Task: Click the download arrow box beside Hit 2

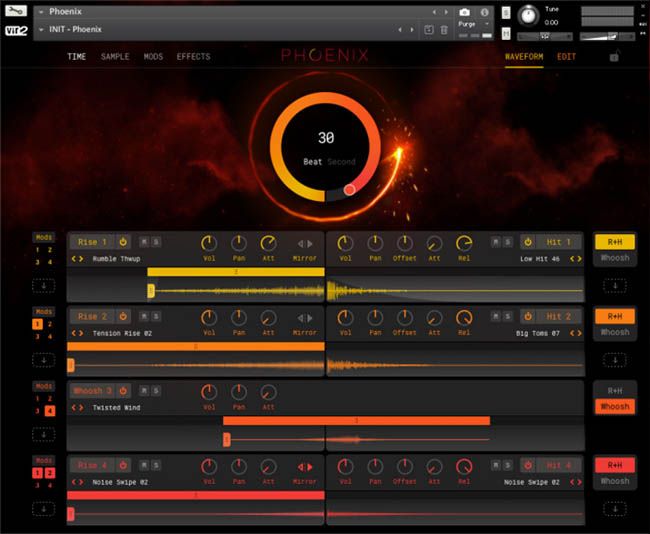Action: pos(615,360)
